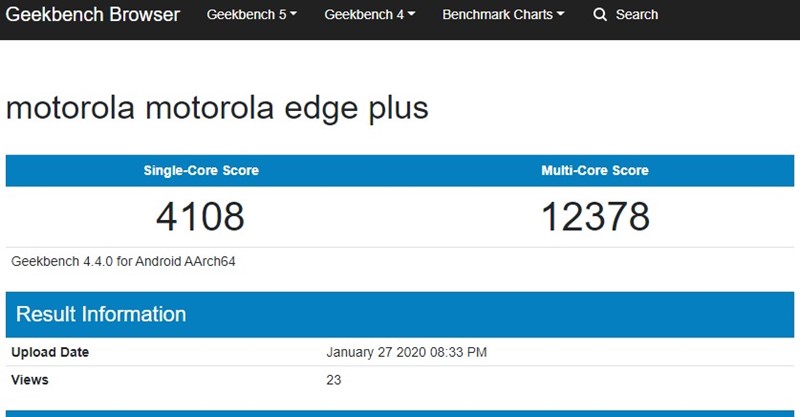
Task: Click the motorola edge plus page title
Action: coord(217,108)
